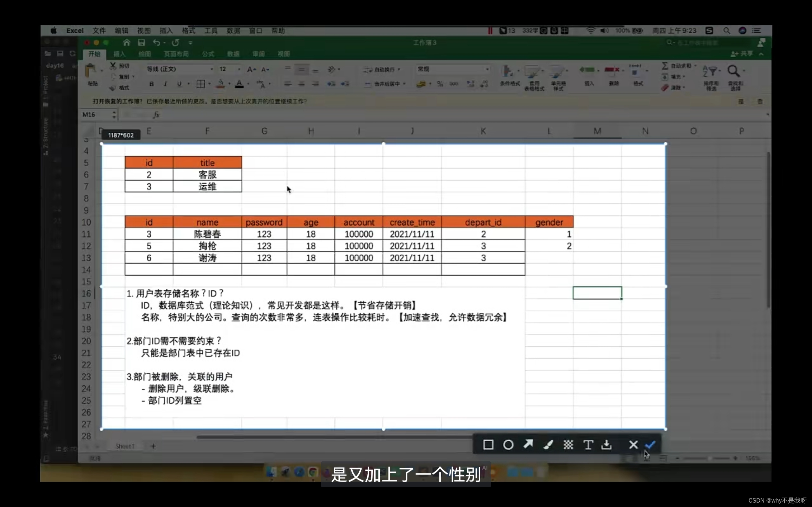The height and width of the screenshot is (507, 812).
Task: Save the screenshot with the download icon
Action: point(607,445)
